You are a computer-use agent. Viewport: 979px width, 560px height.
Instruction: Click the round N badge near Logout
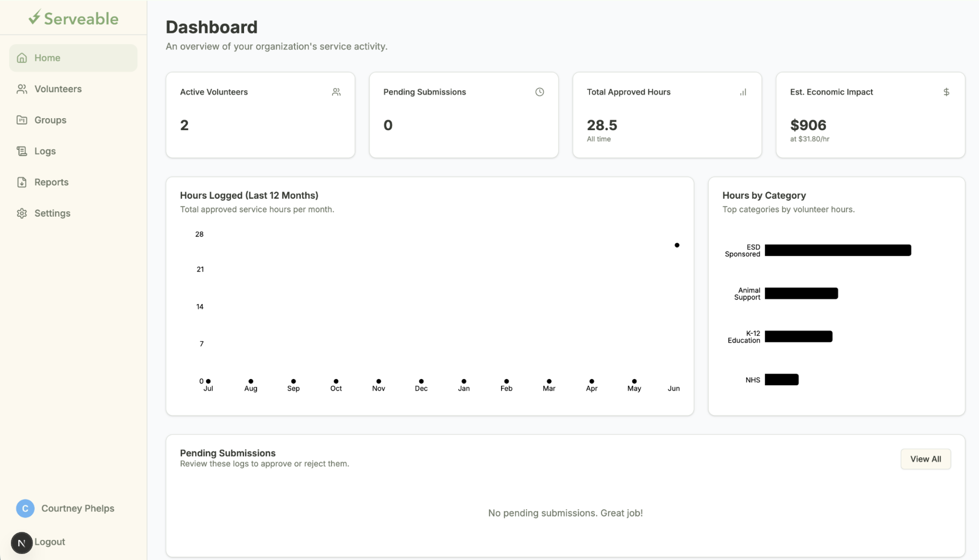click(21, 543)
